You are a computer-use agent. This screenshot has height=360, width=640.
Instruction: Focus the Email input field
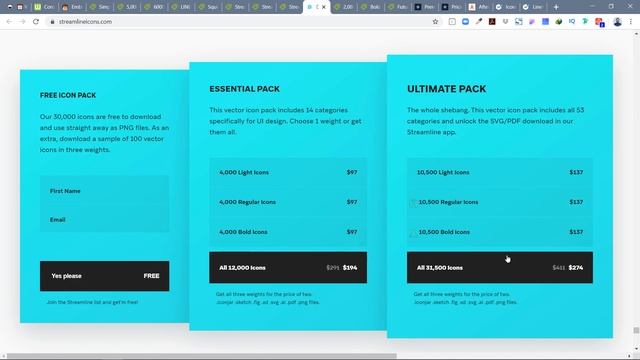[104, 220]
